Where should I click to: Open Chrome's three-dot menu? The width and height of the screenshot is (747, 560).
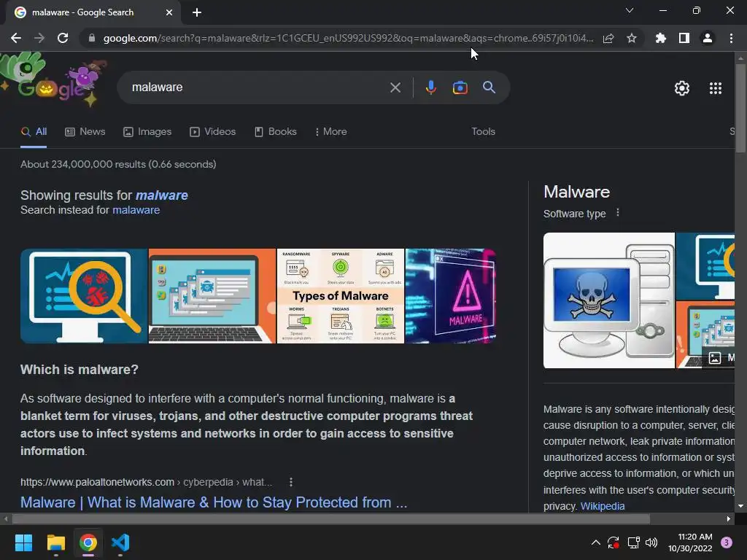click(731, 38)
